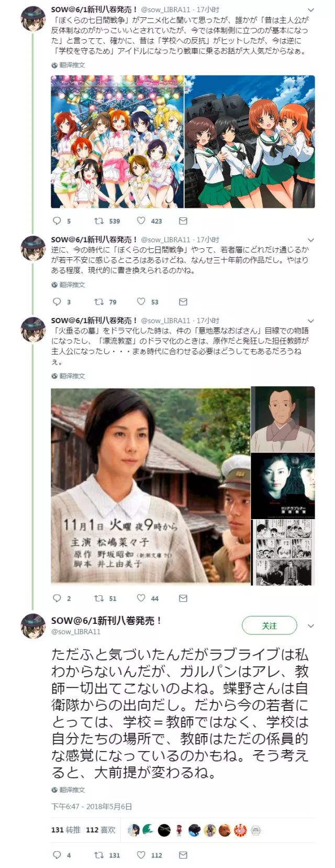Open the chevron menu beside 关注 button
Image resolution: width=335 pixels, height=868 pixels.
click(311, 626)
